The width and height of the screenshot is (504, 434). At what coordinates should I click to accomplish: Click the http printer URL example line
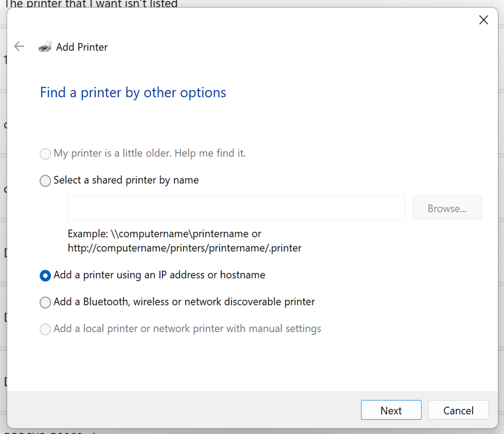click(184, 247)
